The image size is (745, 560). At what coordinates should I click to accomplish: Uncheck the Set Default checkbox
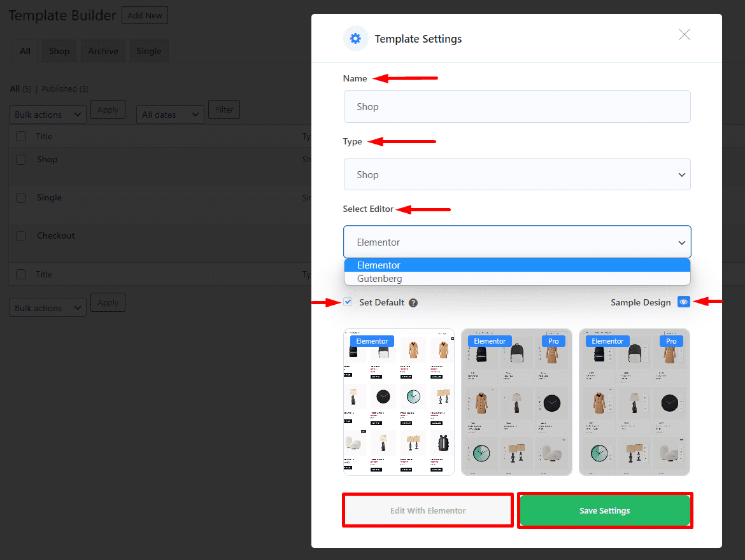348,302
